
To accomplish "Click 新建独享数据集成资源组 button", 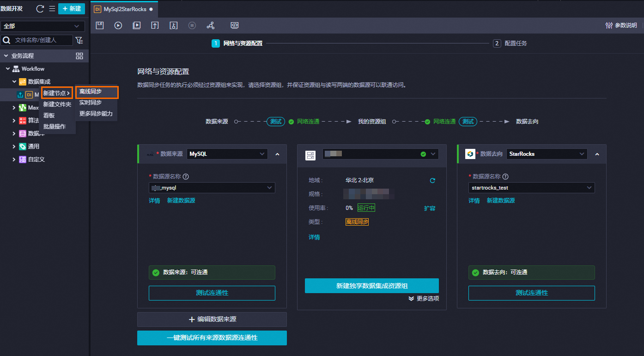I will pos(372,286).
